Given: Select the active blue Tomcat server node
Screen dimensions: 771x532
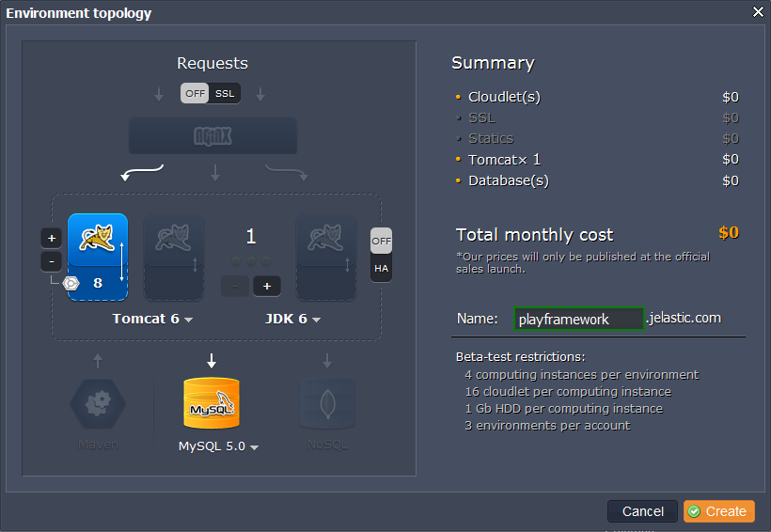Looking at the screenshot, I should tap(98, 257).
